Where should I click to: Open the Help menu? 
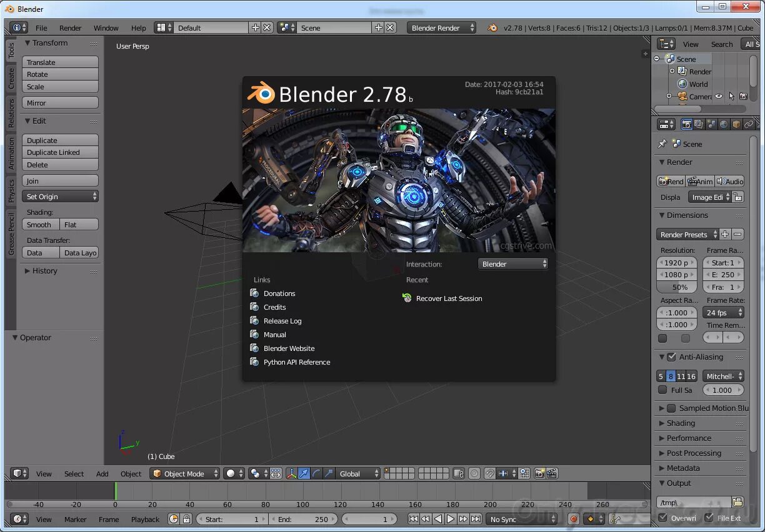point(139,28)
